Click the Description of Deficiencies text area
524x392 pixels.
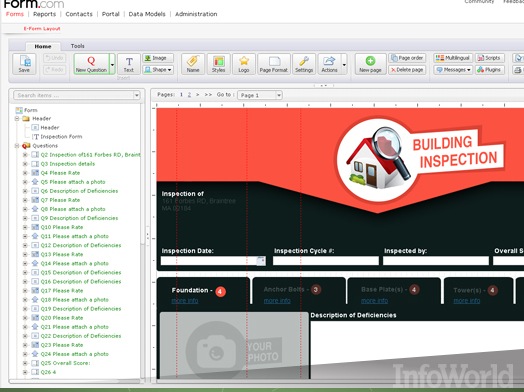click(417, 349)
